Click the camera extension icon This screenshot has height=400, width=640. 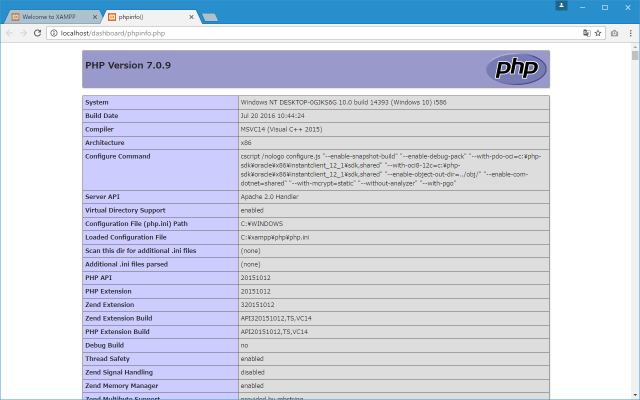point(614,33)
